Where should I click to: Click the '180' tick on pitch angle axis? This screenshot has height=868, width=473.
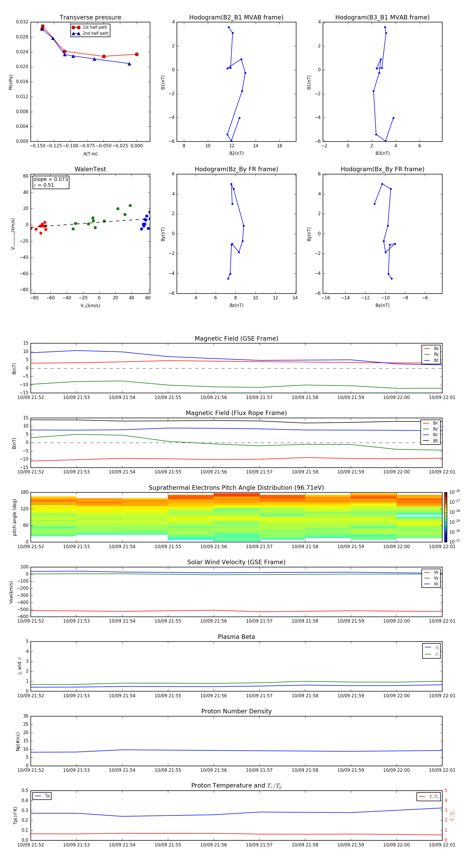25,492
